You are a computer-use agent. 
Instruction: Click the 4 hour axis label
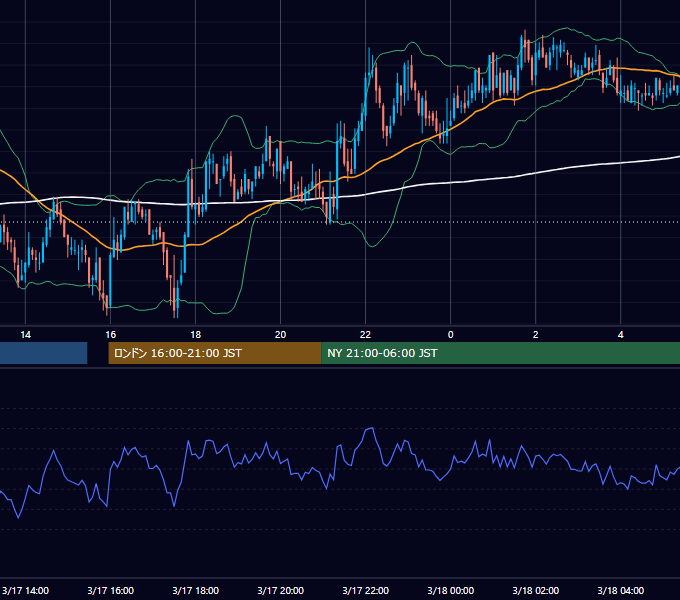[x=621, y=335]
